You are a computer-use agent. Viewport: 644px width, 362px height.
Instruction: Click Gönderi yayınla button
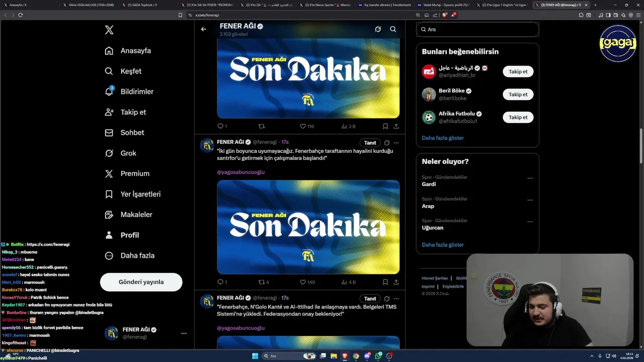coord(141,282)
